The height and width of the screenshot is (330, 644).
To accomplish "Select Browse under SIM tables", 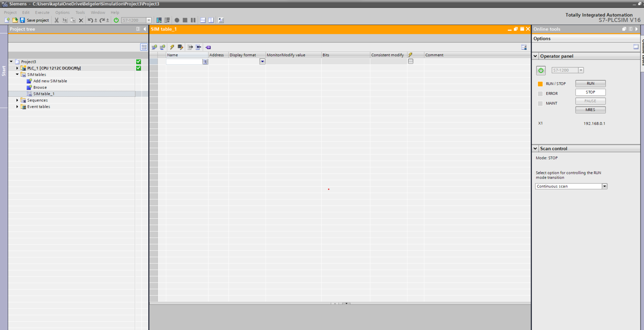I will [x=40, y=88].
